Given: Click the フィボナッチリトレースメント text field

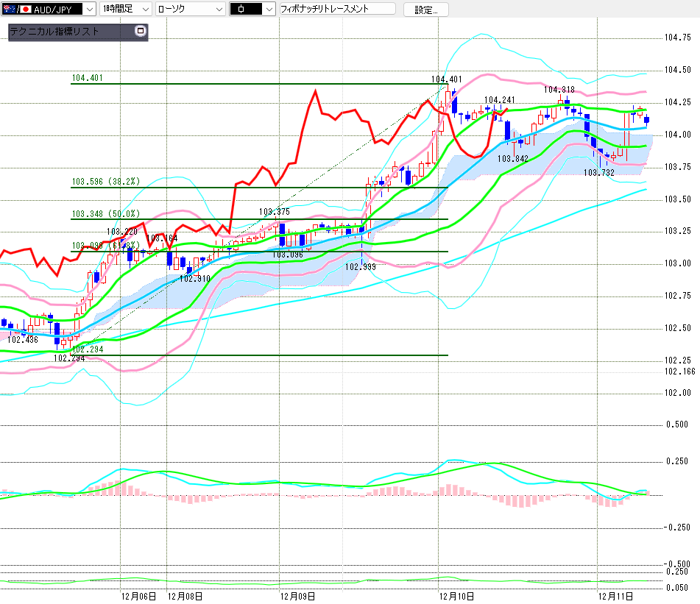Looking at the screenshot, I should click(336, 9).
